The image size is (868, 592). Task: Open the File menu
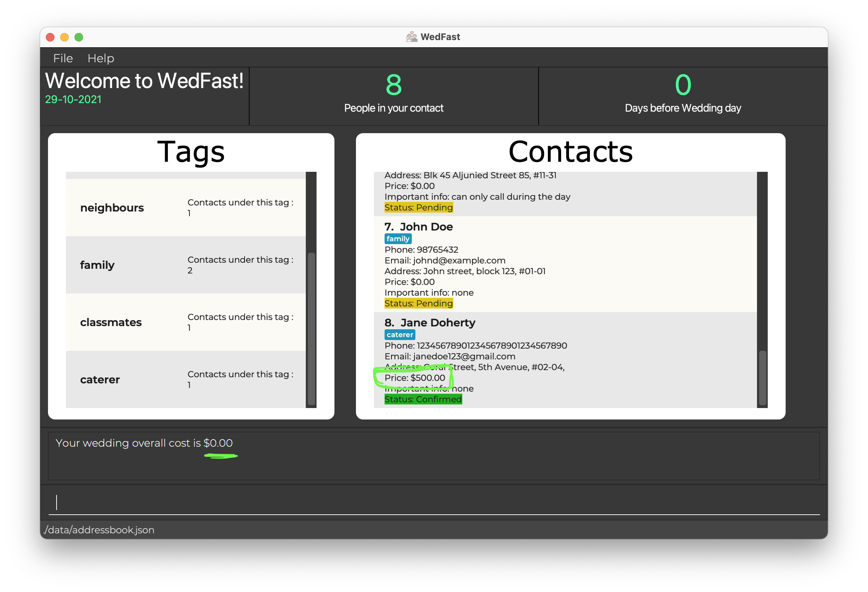[x=63, y=58]
